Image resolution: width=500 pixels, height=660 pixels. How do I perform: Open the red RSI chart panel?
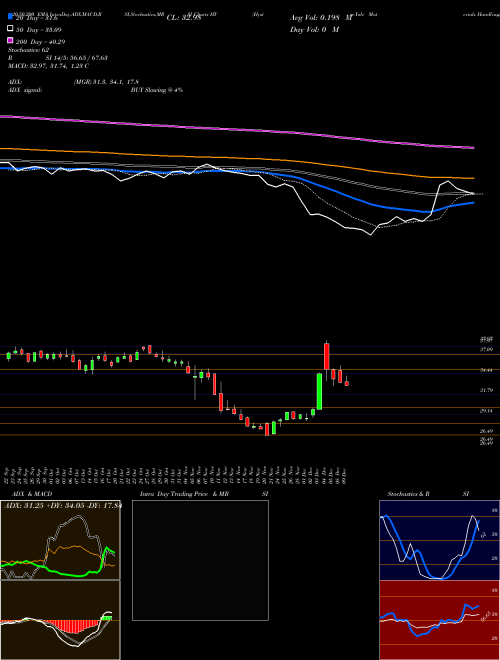[439, 620]
